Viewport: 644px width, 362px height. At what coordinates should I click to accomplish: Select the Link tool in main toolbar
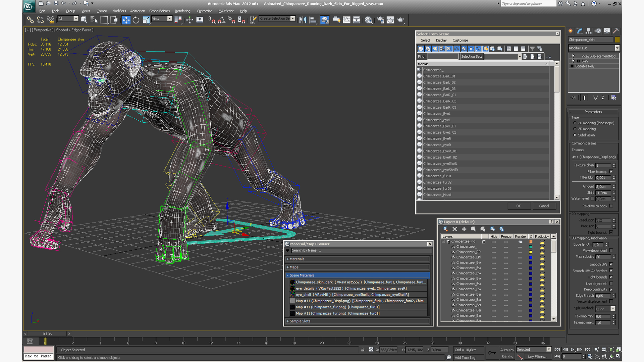tap(30, 20)
